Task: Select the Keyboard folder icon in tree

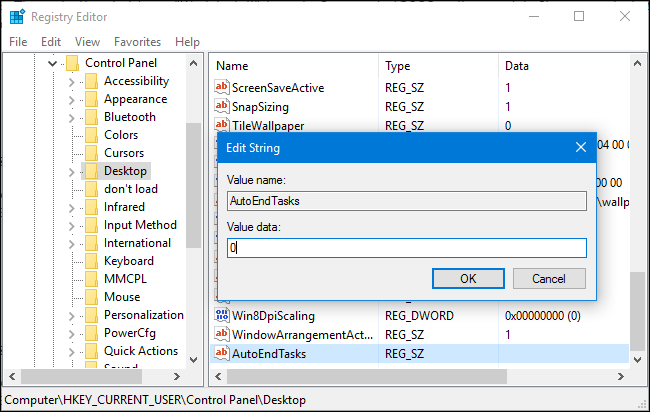Action: pos(91,261)
